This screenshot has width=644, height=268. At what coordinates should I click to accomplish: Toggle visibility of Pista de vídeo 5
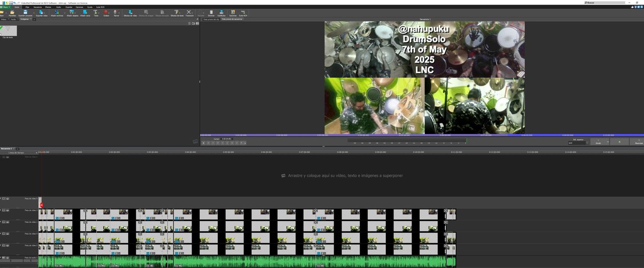pyautogui.click(x=4, y=198)
